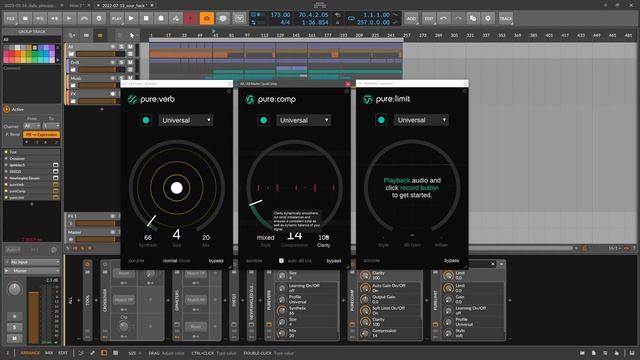Click the pure:verb Size value 4
The image size is (640, 360).
pos(176,234)
